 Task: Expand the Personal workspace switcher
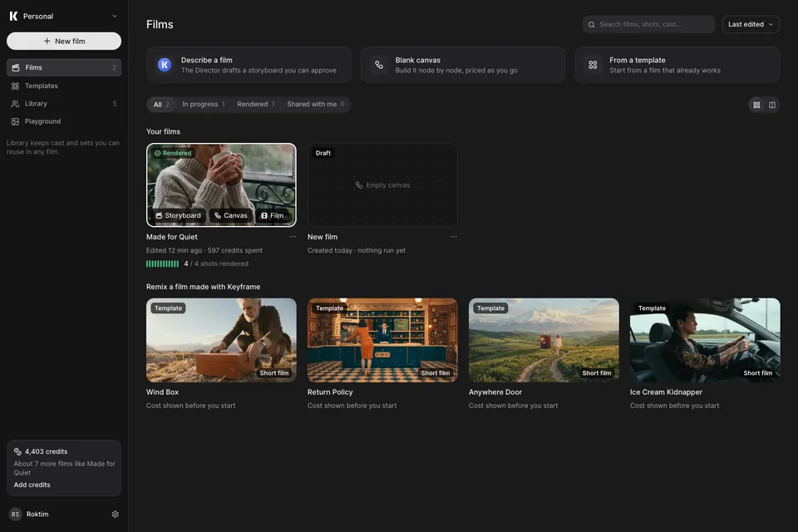click(x=64, y=17)
